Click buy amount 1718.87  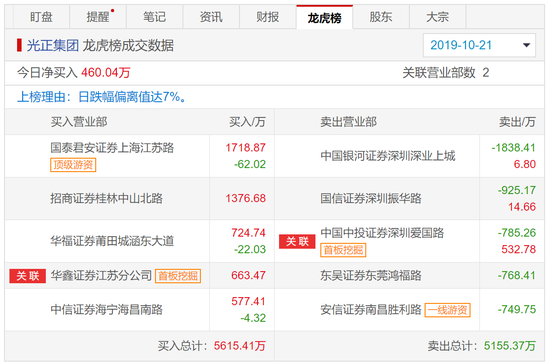click(x=245, y=148)
